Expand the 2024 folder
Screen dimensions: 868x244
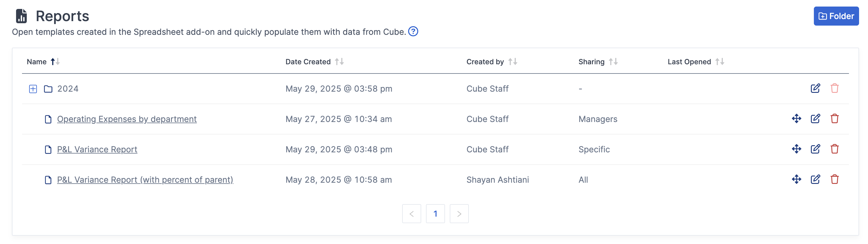[x=33, y=89]
